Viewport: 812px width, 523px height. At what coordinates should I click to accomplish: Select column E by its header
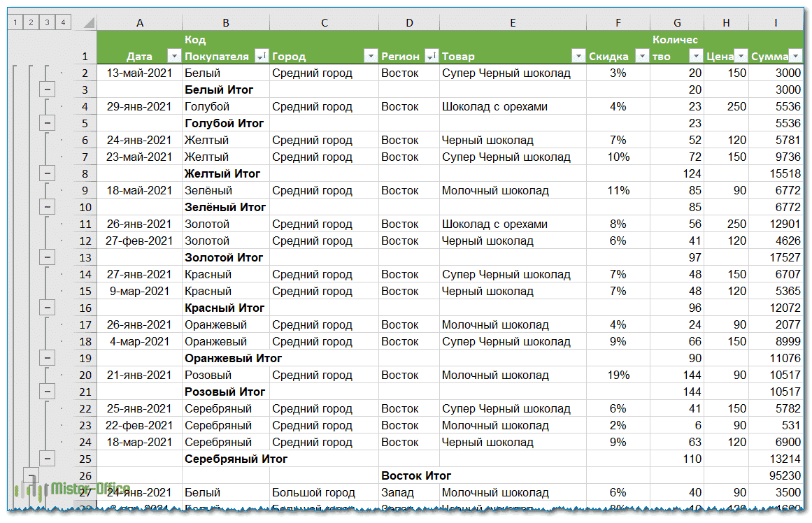513,23
